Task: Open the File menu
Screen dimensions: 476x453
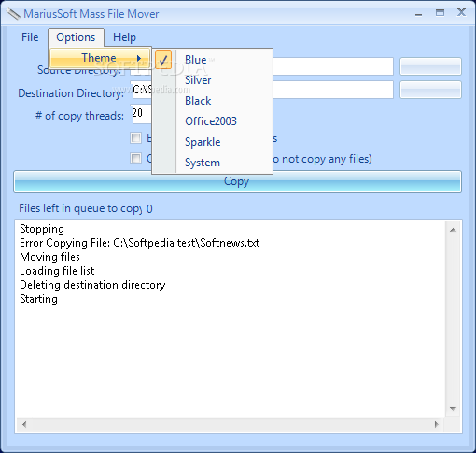Action: (30, 37)
